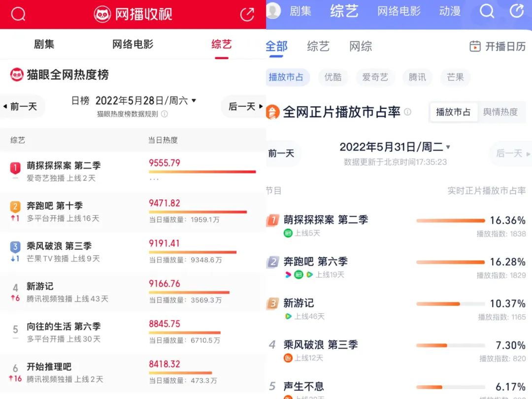The height and width of the screenshot is (399, 532).
Task: Click the search icon in blue header
Action: pos(487,11)
